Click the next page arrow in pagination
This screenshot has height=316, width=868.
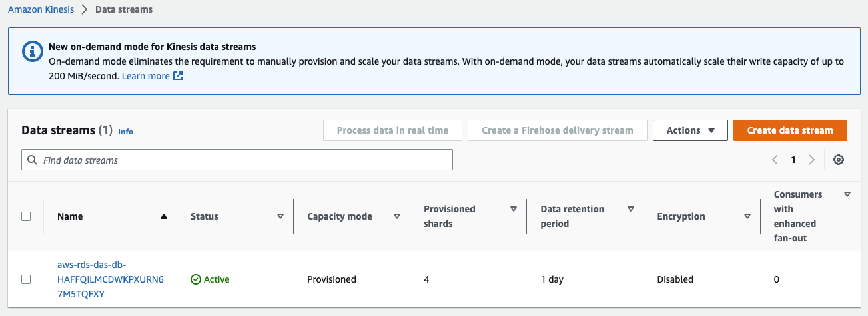811,160
